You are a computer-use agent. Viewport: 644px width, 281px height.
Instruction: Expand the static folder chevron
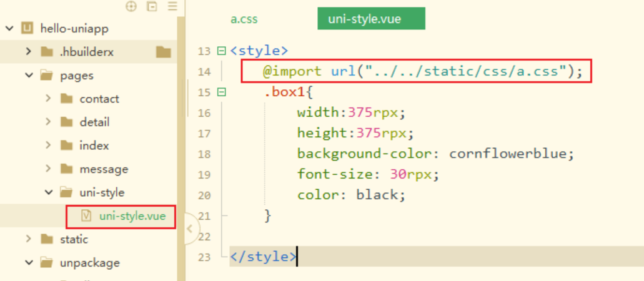point(28,239)
